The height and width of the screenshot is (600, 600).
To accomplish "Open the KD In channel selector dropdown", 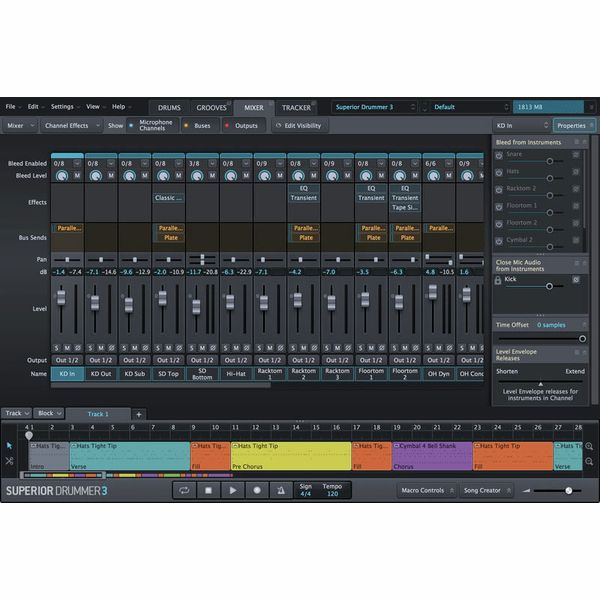I will tap(522, 126).
